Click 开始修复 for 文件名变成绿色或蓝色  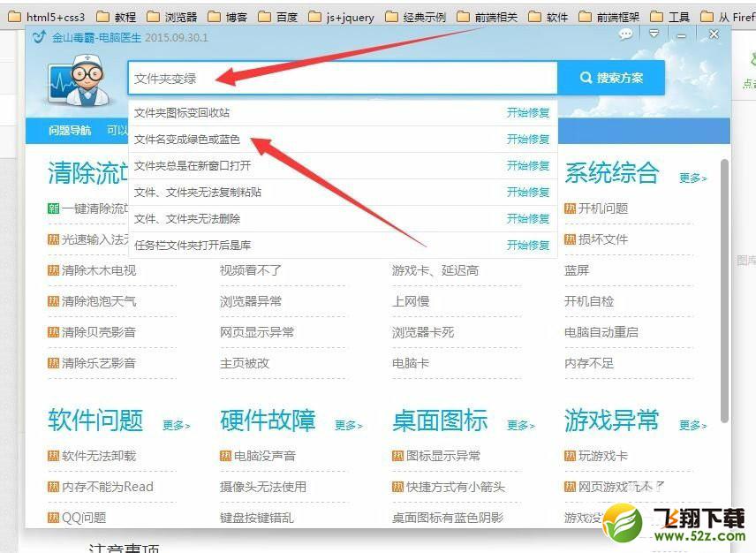[527, 140]
